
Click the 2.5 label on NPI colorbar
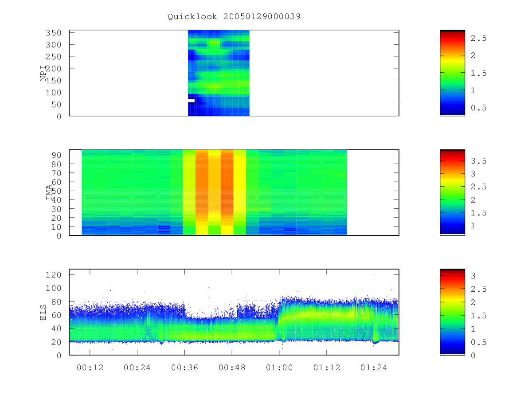[x=479, y=39]
